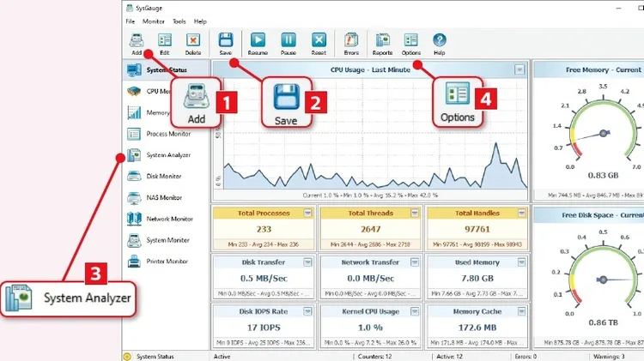Resume monitoring with the play icon
This screenshot has width=644, height=361.
258,40
